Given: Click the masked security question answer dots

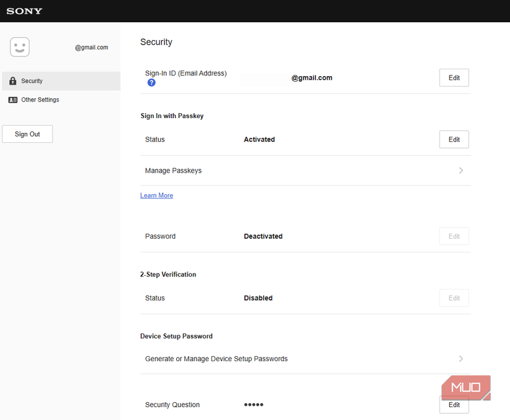Looking at the screenshot, I should [253, 405].
